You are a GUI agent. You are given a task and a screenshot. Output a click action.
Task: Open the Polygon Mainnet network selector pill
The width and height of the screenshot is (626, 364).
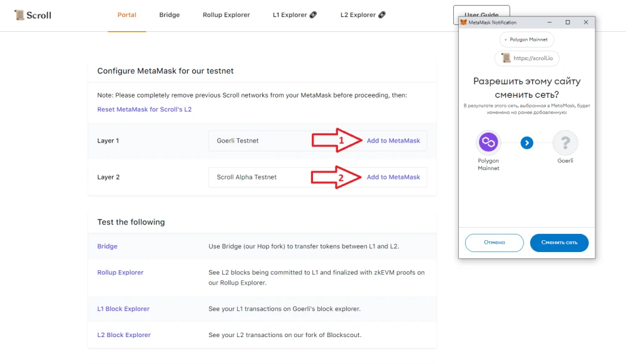click(x=526, y=39)
